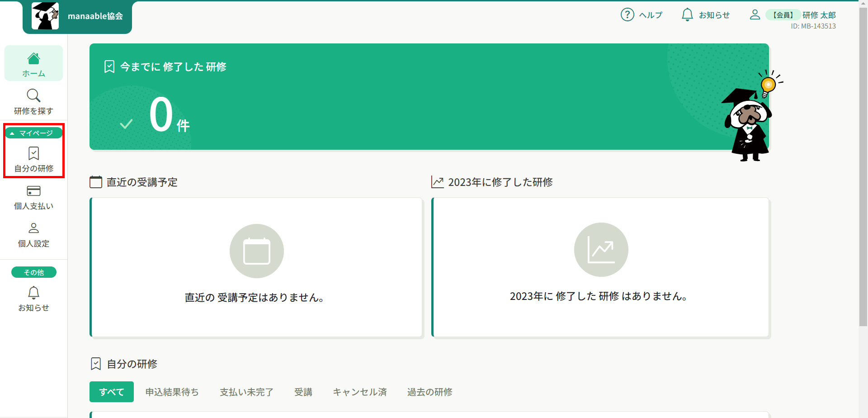Image resolution: width=868 pixels, height=418 pixels.
Task: Select the 受講 tab
Action: coord(303,392)
